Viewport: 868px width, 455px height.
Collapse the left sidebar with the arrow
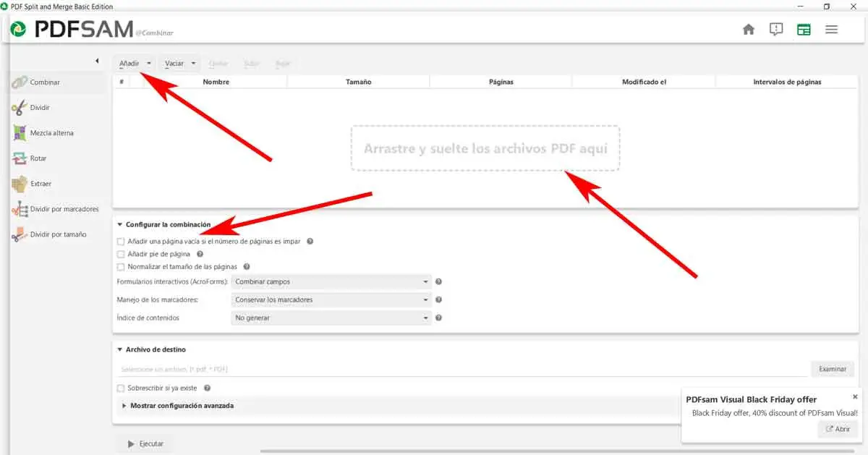click(97, 61)
